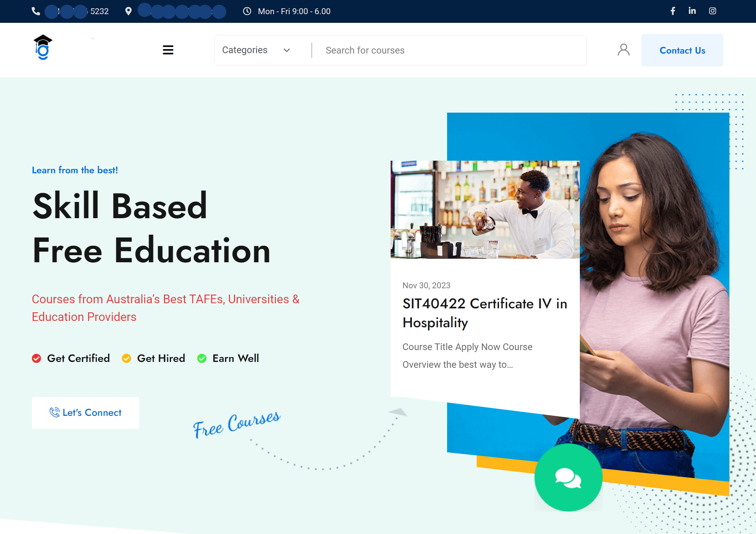Screen dimensions: 756x534
Task: Open the LinkedIn social link
Action: click(692, 11)
